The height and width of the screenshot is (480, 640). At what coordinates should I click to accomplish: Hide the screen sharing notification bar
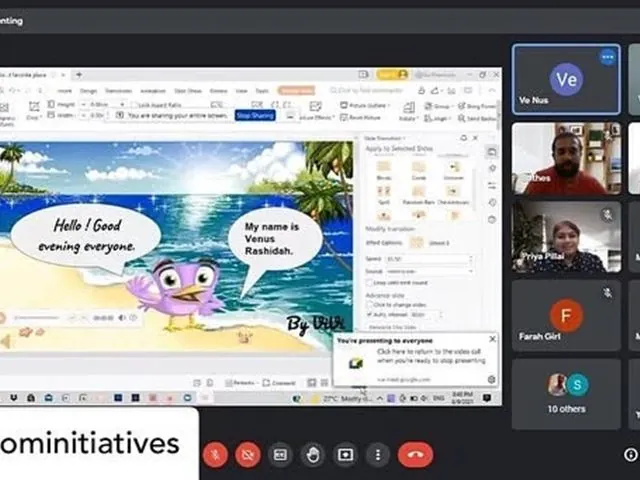pos(290,116)
